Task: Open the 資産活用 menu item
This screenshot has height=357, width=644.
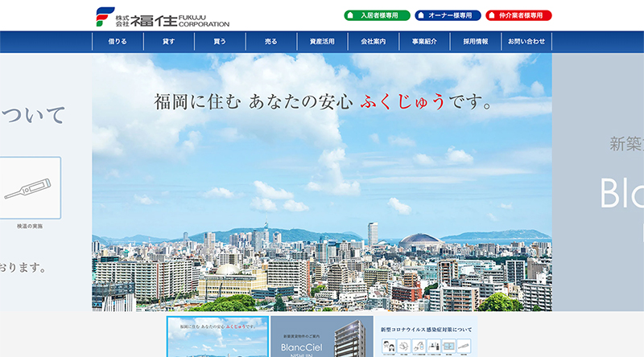Action: point(322,42)
